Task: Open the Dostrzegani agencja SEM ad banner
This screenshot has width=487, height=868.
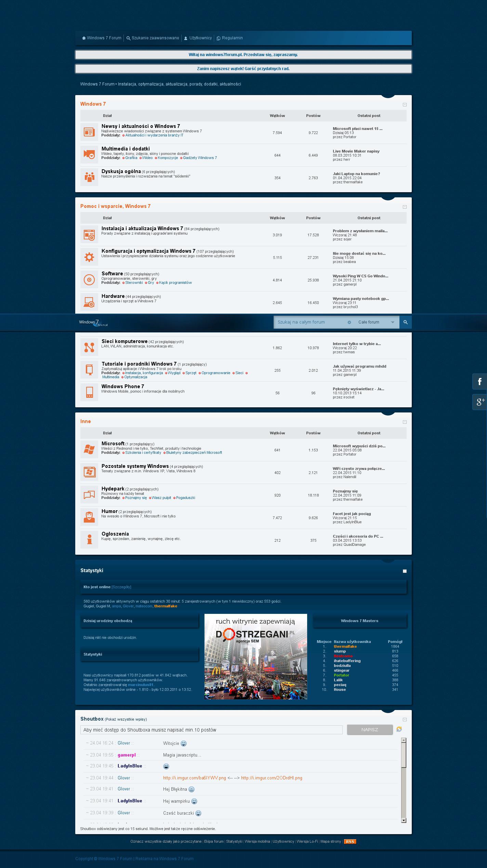Action: pos(256,657)
